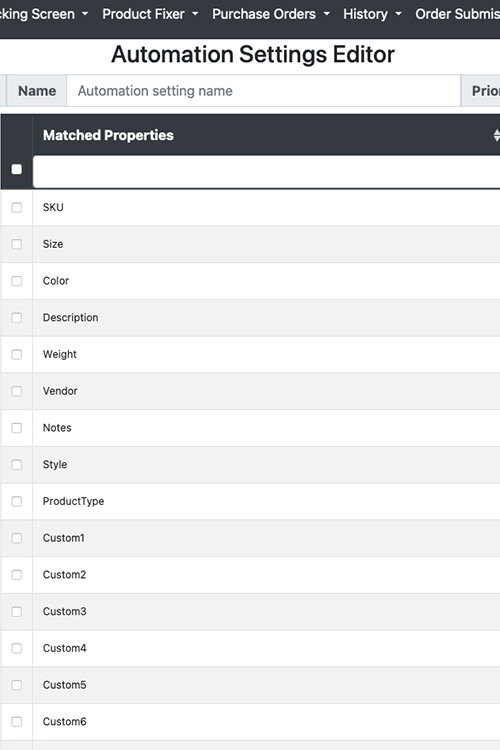This screenshot has width=500, height=750.
Task: Check the Vendor property checkbox
Action: pos(17,391)
